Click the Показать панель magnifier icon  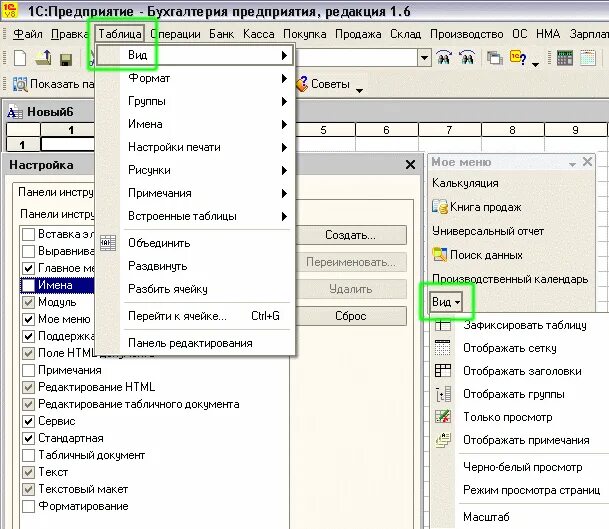coord(20,84)
